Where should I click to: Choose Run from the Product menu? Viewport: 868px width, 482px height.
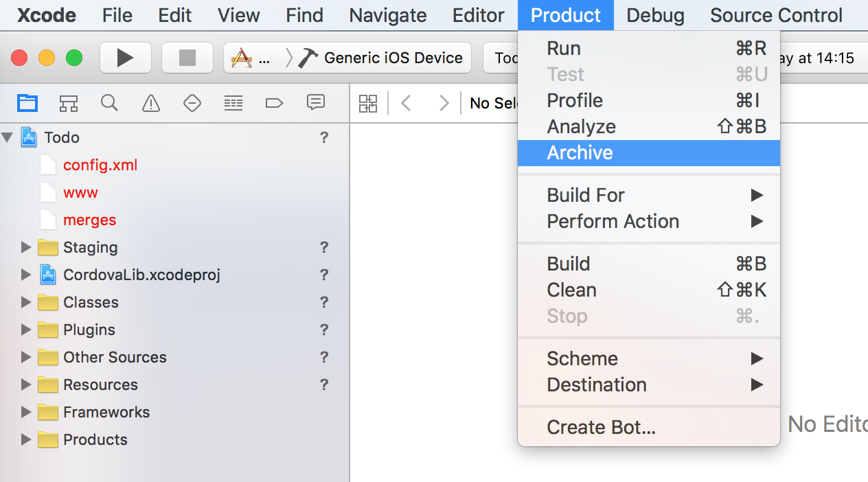coord(649,48)
